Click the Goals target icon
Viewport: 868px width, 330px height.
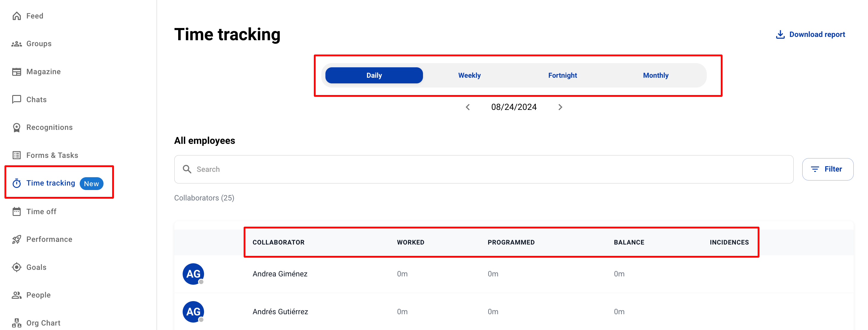[17, 267]
